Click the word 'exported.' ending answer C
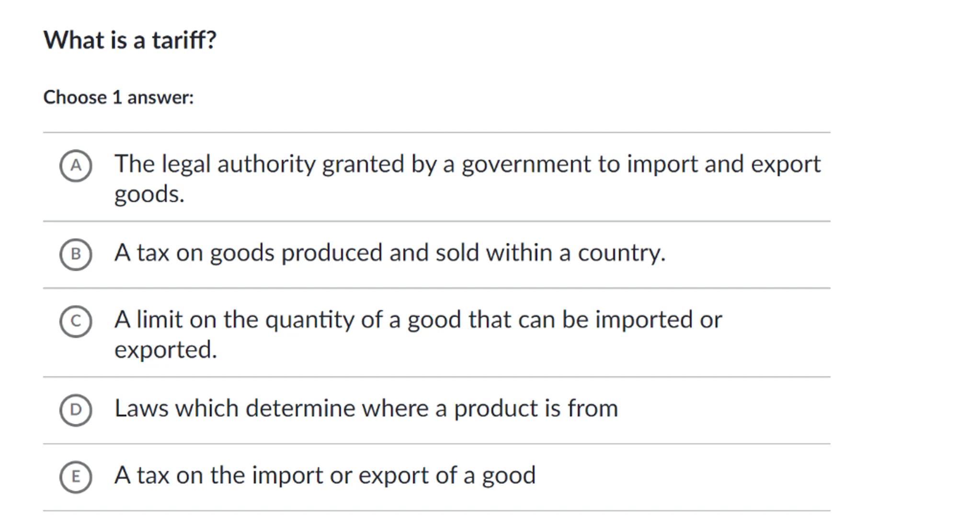Image resolution: width=980 pixels, height=528 pixels. [x=165, y=350]
